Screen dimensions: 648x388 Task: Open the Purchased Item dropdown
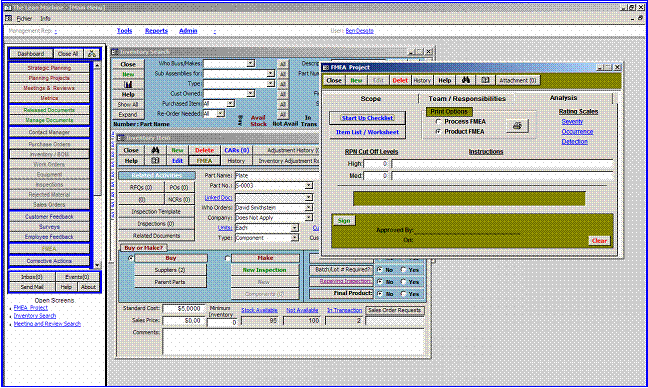tap(230, 104)
